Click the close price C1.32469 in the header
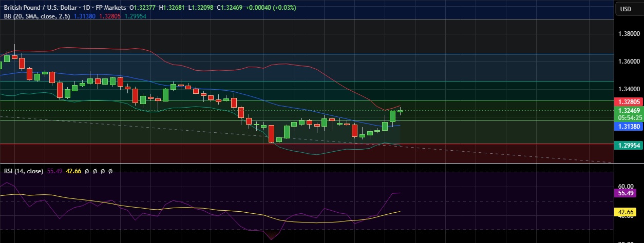Image resolution: width=644 pixels, height=243 pixels. 231,8
